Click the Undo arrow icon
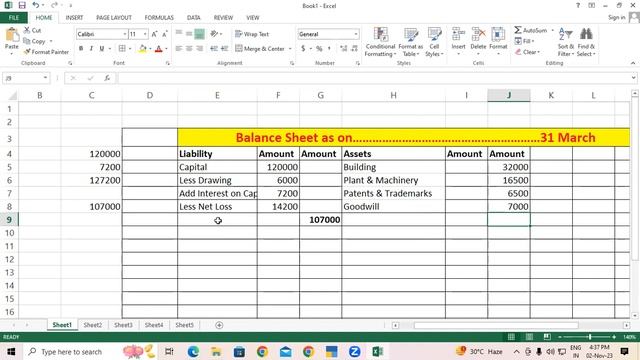This screenshot has width=640, height=360. tap(36, 5)
